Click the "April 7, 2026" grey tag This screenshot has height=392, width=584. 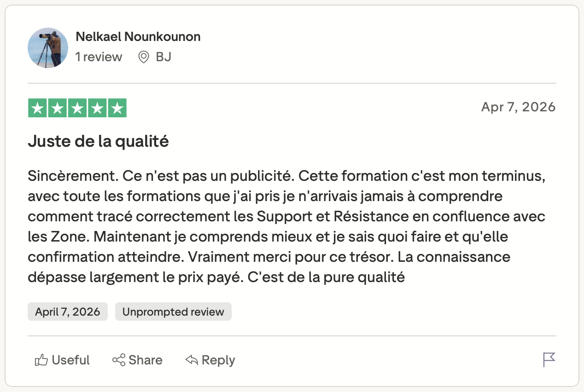(68, 311)
